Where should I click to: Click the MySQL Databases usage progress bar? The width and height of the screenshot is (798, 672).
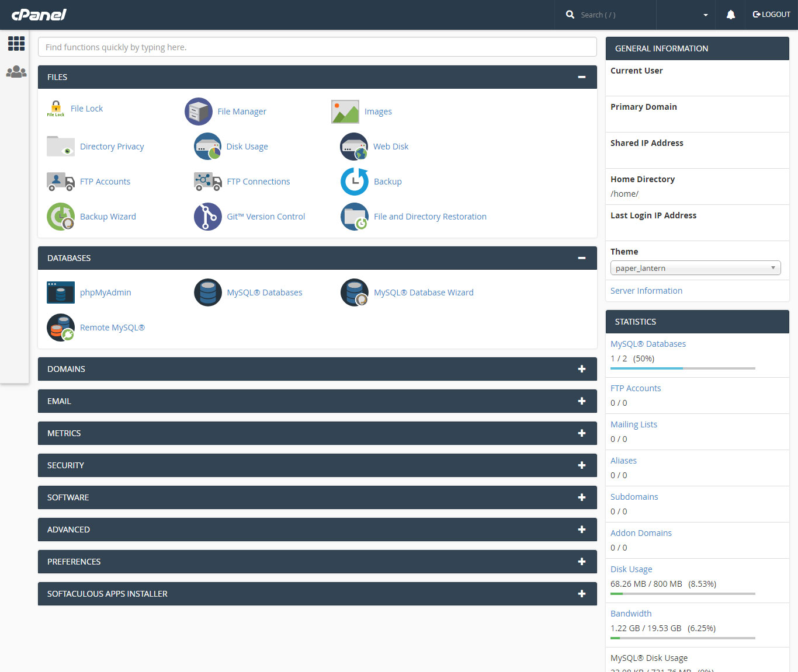coord(683,368)
